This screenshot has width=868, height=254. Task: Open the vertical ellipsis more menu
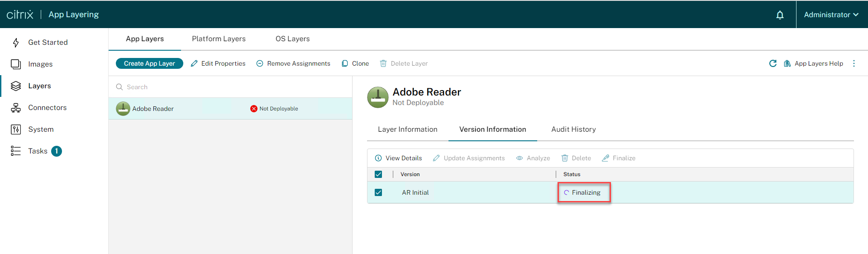coord(854,63)
